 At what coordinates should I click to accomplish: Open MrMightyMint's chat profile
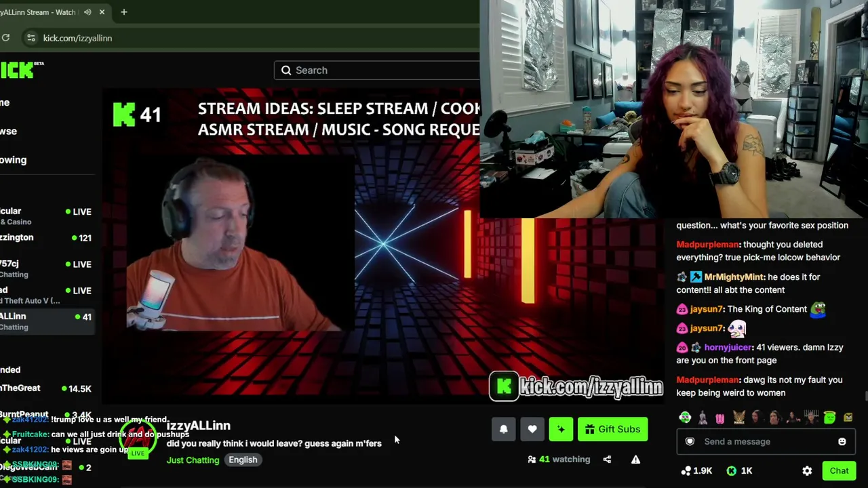point(734,277)
